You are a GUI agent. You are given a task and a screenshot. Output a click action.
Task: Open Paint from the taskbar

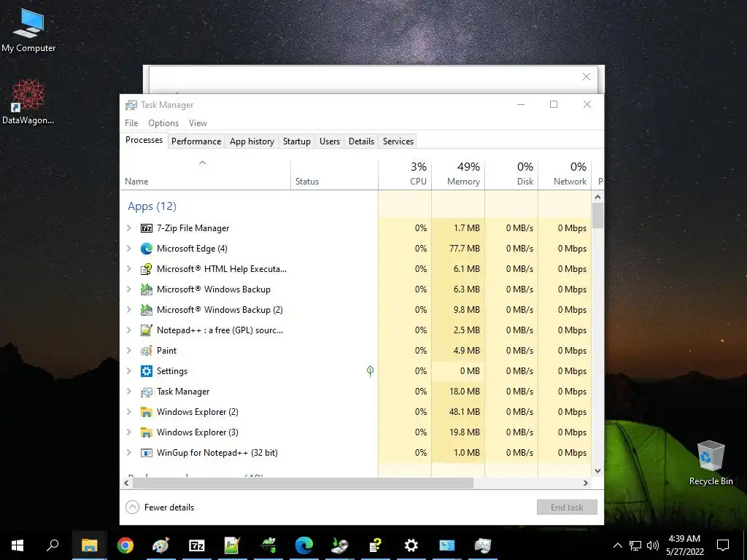point(160,545)
